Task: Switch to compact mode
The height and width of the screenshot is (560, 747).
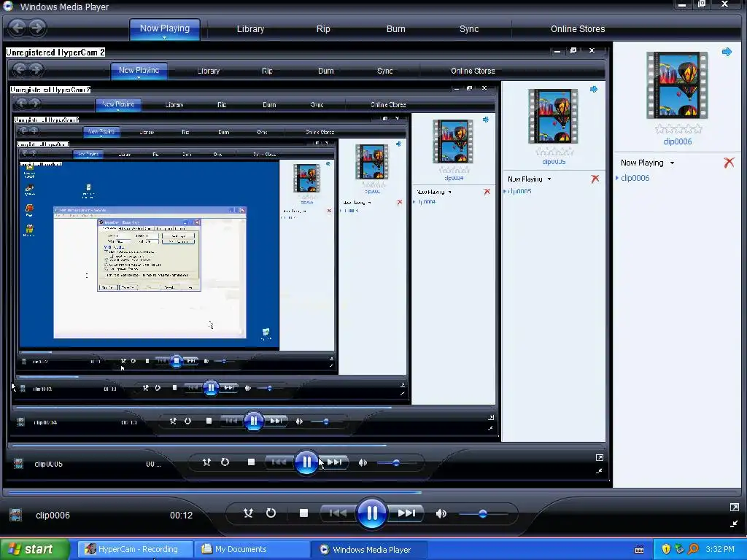Action: (734, 524)
